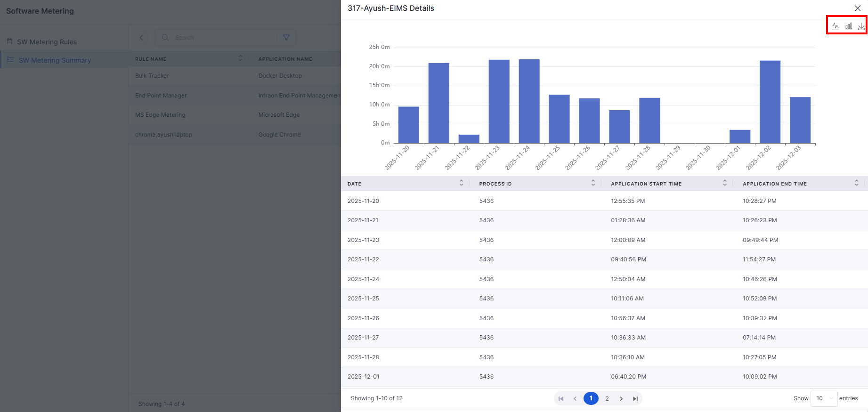Click the back arrow button
868x412 pixels.
(141, 38)
